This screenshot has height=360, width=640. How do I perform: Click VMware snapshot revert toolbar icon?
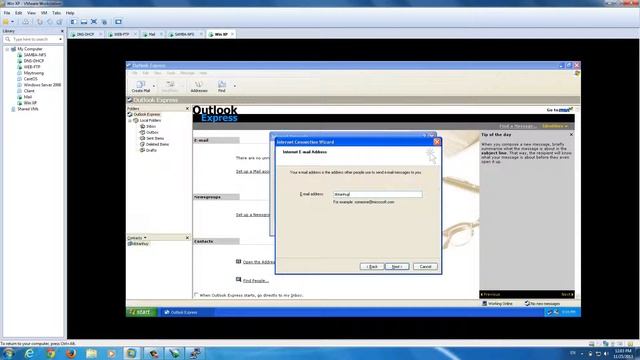[x=49, y=22]
